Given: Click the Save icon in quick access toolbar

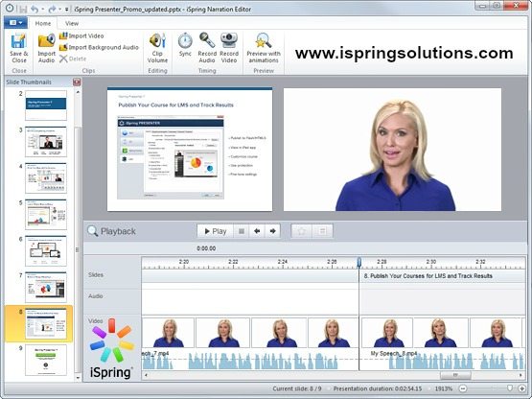Looking at the screenshot, I should [23, 10].
